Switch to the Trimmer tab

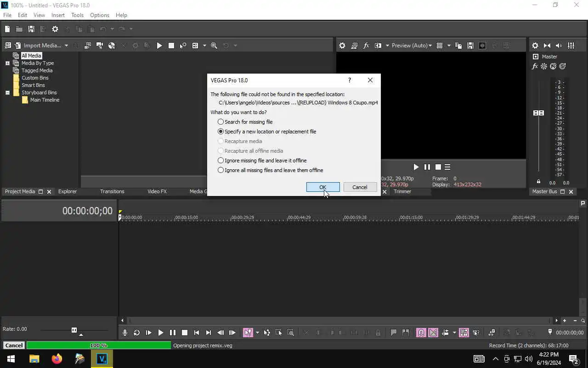[x=402, y=191]
